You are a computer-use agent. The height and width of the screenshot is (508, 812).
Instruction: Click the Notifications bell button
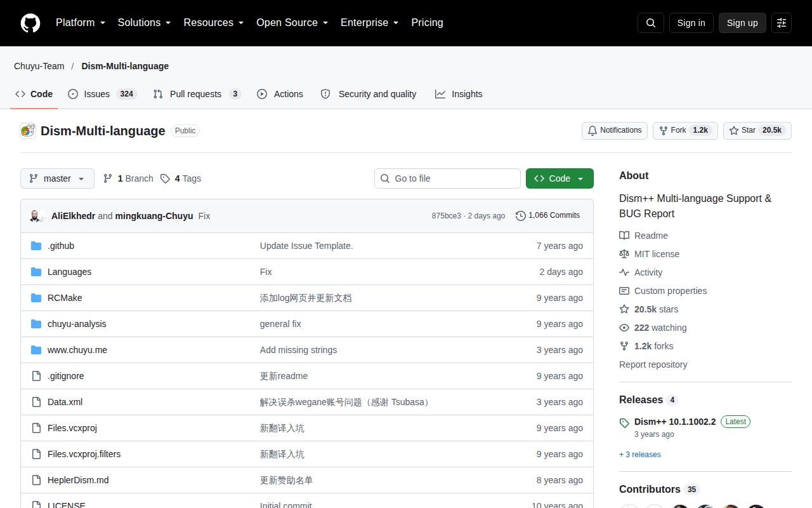coord(614,130)
